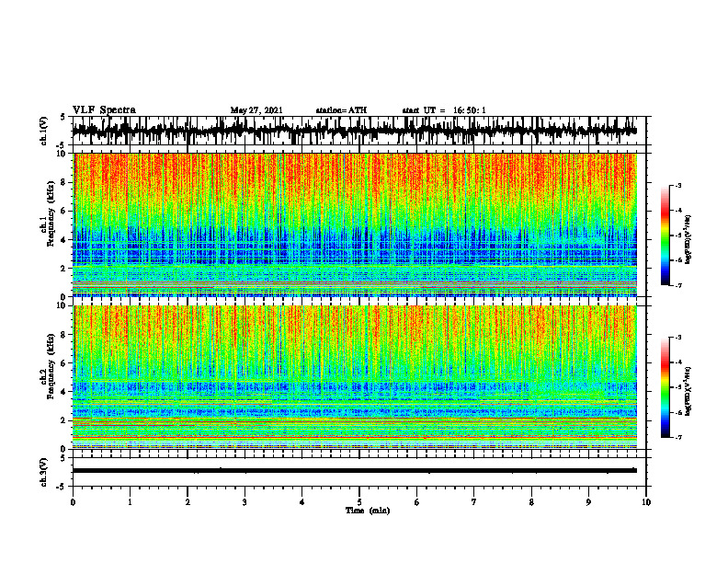Screen dimensions: 728x563
Task: Click the "-3" label on ch.1 color bar
Action: click(678, 185)
